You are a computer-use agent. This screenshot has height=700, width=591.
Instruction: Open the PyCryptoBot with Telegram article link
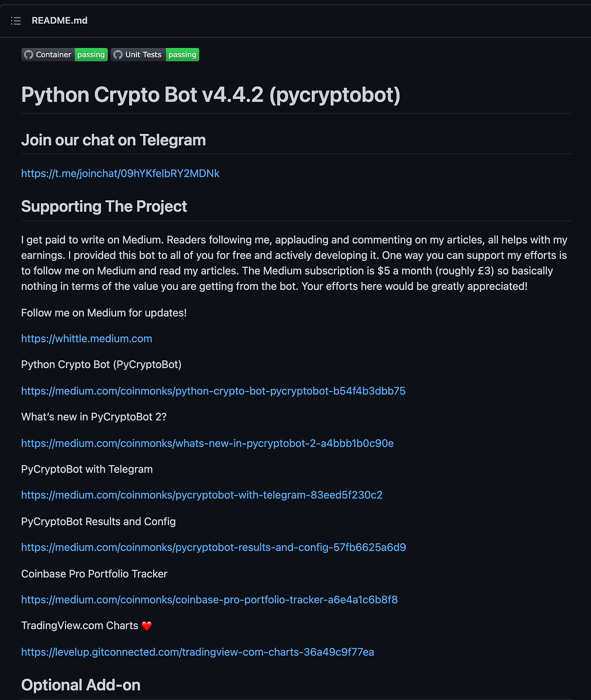pyautogui.click(x=201, y=495)
